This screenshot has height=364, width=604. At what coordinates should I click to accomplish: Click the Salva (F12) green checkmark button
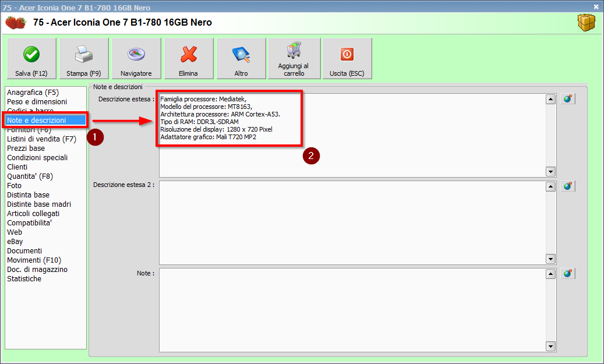(x=31, y=59)
